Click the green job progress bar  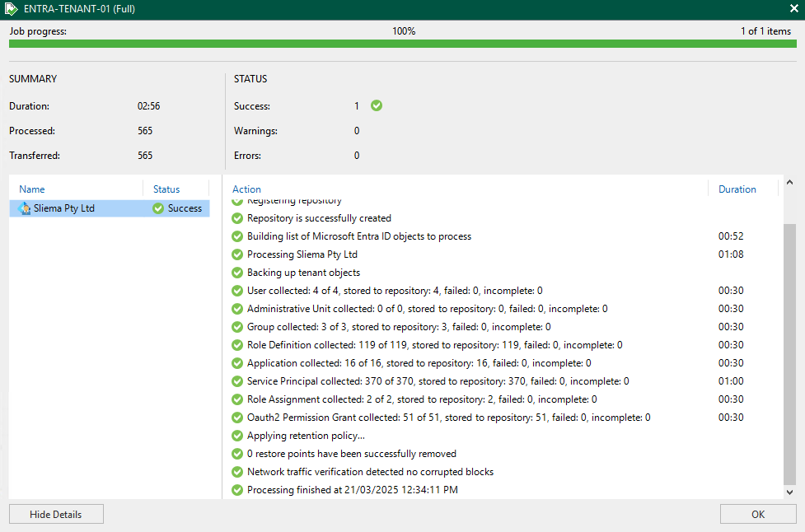[x=402, y=44]
